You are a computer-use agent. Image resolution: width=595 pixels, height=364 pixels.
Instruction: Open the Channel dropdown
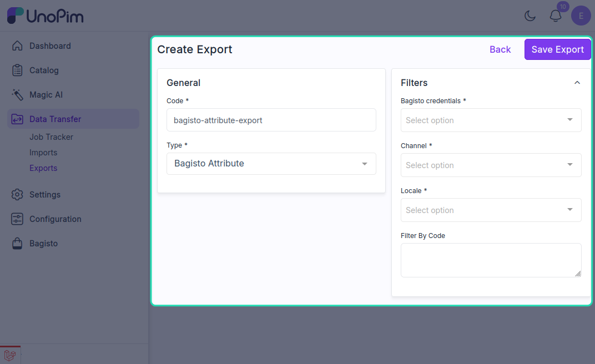coord(491,165)
